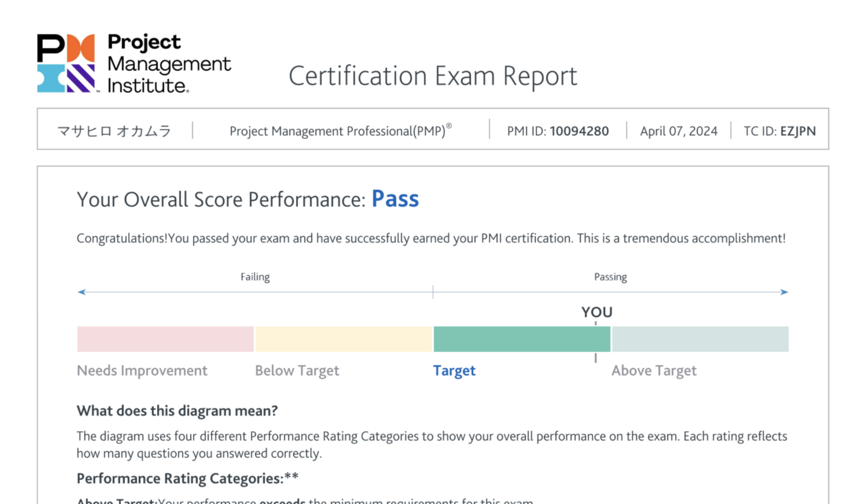
Task: Click the blue Pass result text
Action: coord(395,199)
